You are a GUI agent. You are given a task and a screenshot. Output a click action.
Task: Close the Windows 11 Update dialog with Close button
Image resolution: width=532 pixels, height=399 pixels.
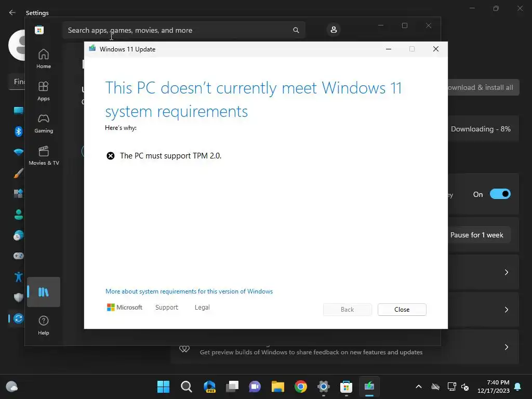(x=402, y=310)
